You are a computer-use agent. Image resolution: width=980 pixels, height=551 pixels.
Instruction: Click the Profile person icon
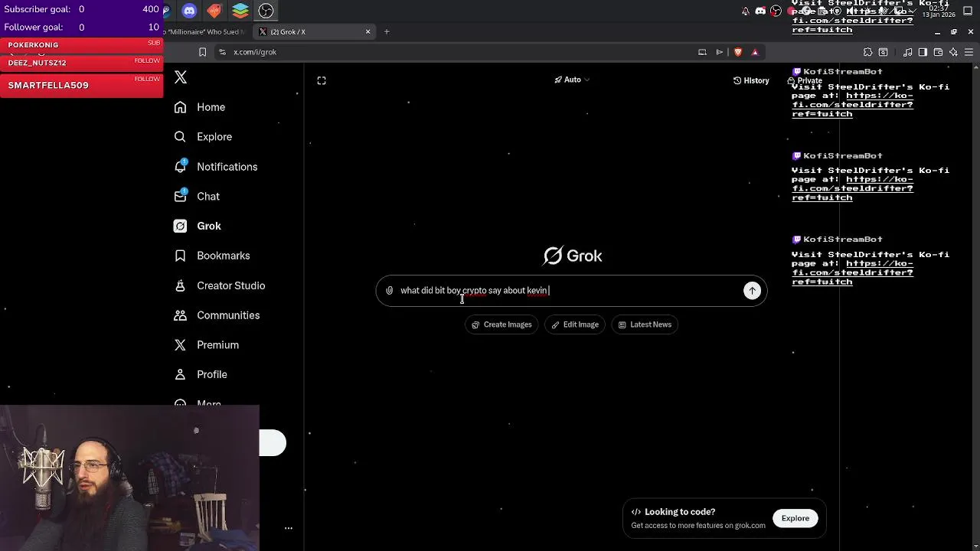click(180, 375)
